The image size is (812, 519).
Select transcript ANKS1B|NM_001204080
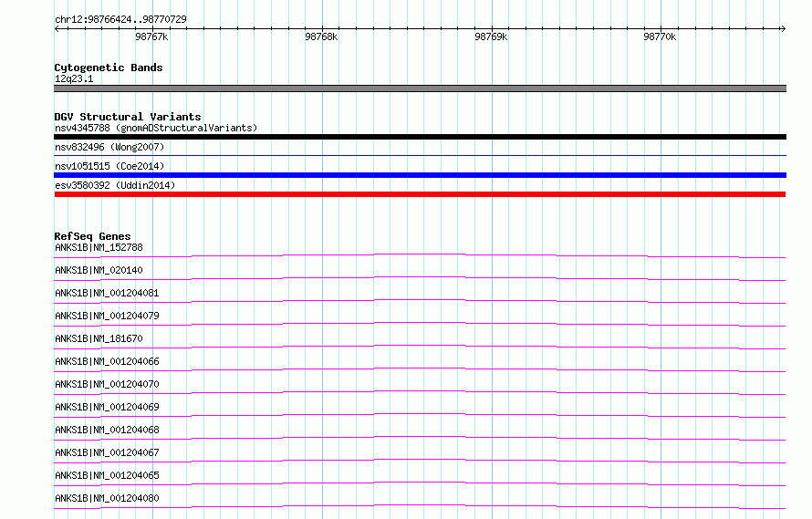(x=107, y=498)
